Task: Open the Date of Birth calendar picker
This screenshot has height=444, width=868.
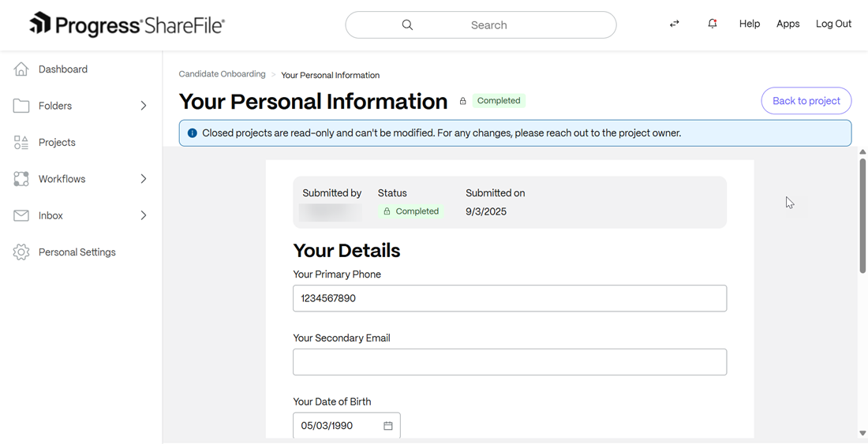Action: coord(388,426)
